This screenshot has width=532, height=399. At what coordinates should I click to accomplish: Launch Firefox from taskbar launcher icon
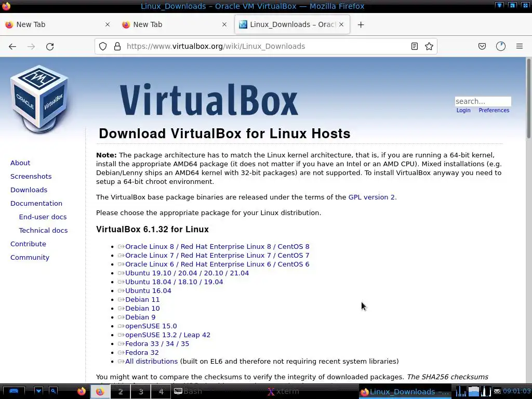coord(82,392)
